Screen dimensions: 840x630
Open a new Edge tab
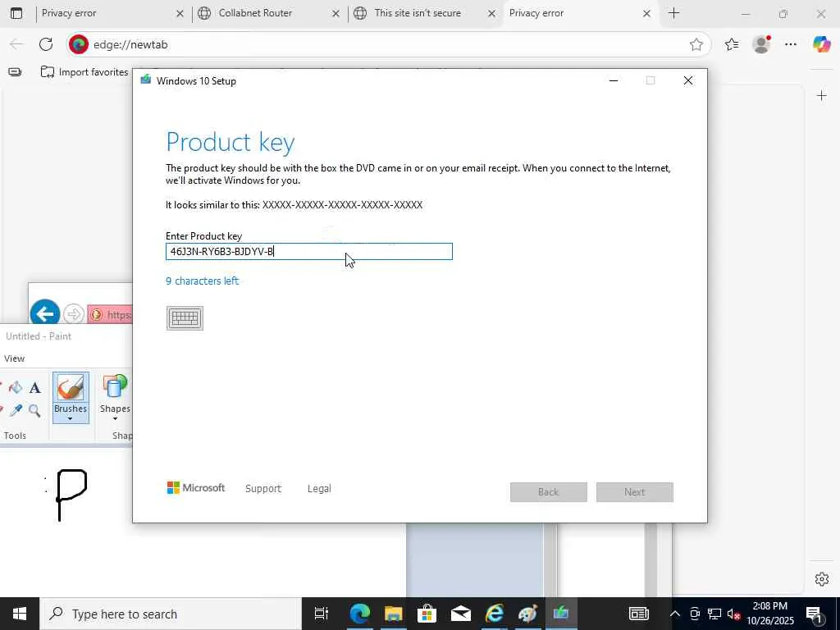674,13
